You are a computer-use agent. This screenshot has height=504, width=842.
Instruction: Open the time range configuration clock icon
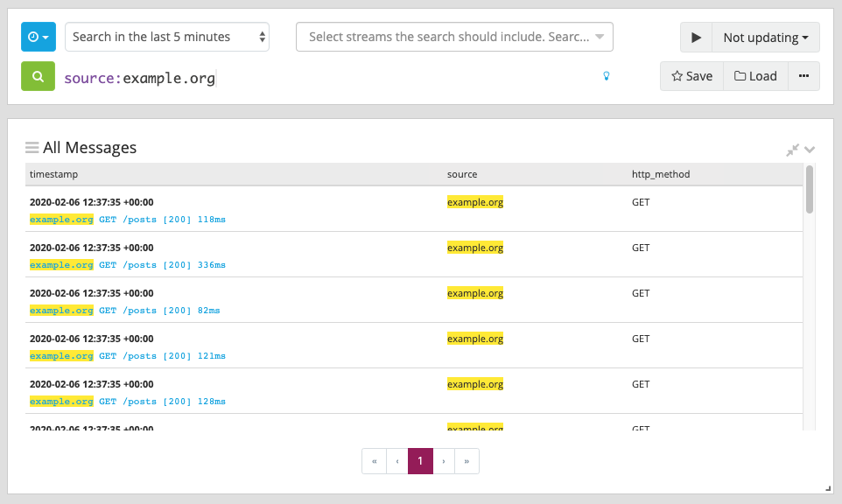click(36, 37)
